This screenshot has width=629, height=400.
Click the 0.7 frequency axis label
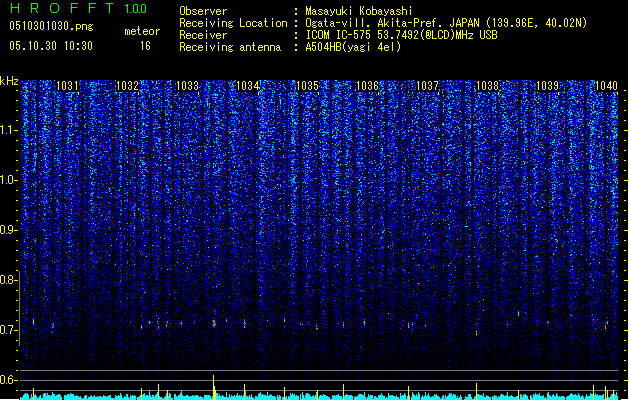point(8,330)
